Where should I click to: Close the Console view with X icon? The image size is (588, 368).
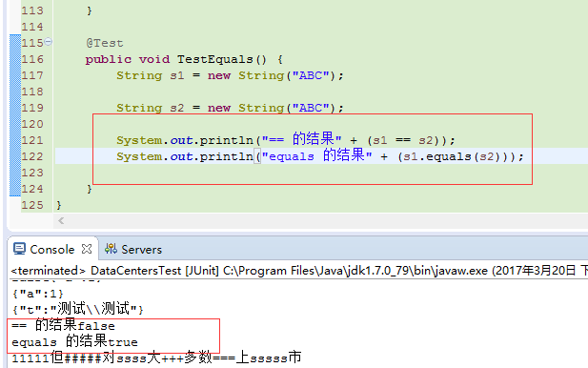[87, 249]
